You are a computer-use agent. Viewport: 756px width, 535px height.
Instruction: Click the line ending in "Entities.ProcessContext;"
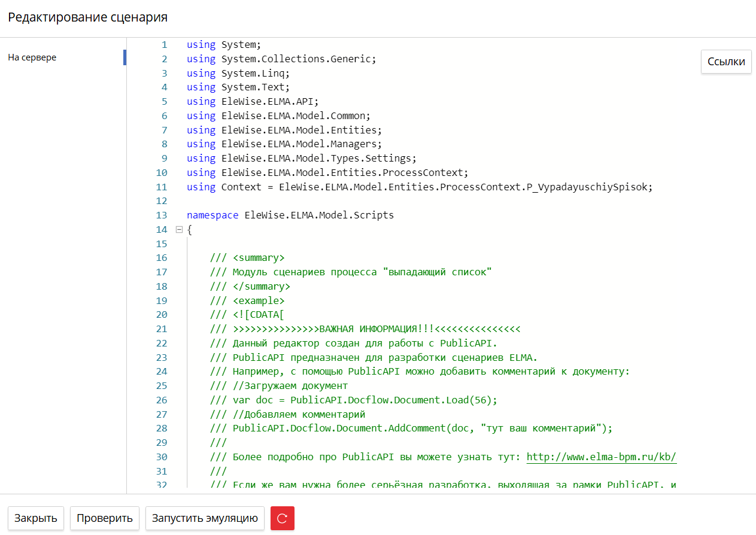click(327, 172)
